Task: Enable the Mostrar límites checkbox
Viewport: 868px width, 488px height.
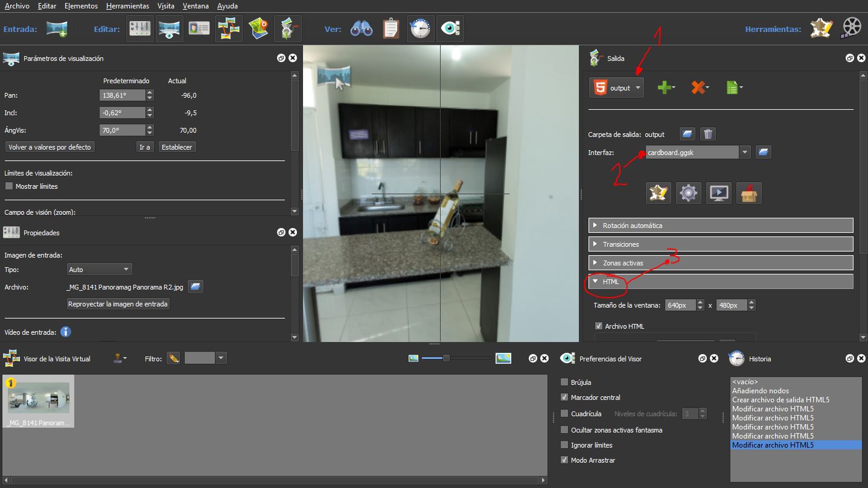Action: point(9,186)
